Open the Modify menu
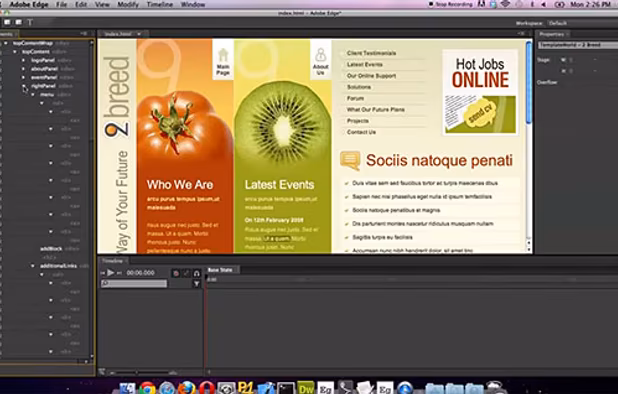This screenshot has width=618, height=394. (x=128, y=5)
